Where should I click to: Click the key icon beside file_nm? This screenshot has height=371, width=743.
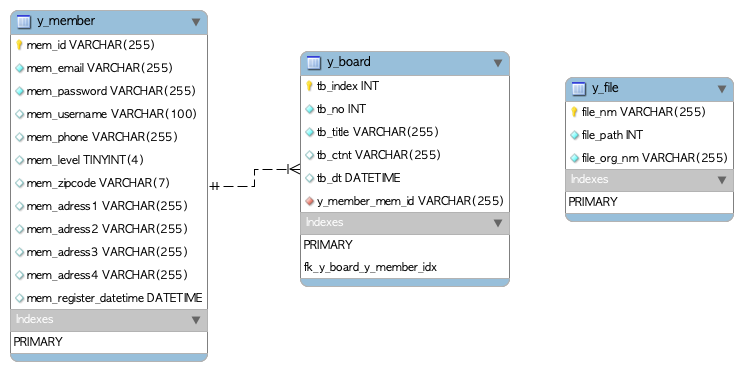[574, 112]
